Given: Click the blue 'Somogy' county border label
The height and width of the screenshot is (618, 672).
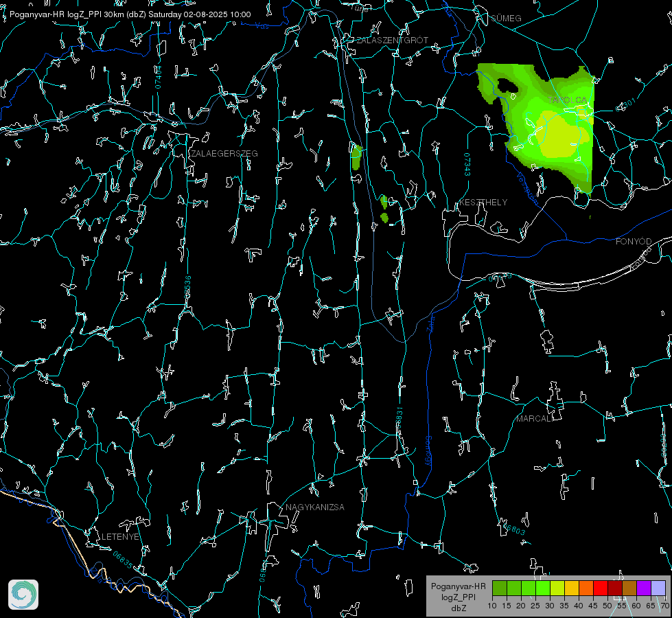Looking at the screenshot, I should tap(428, 451).
